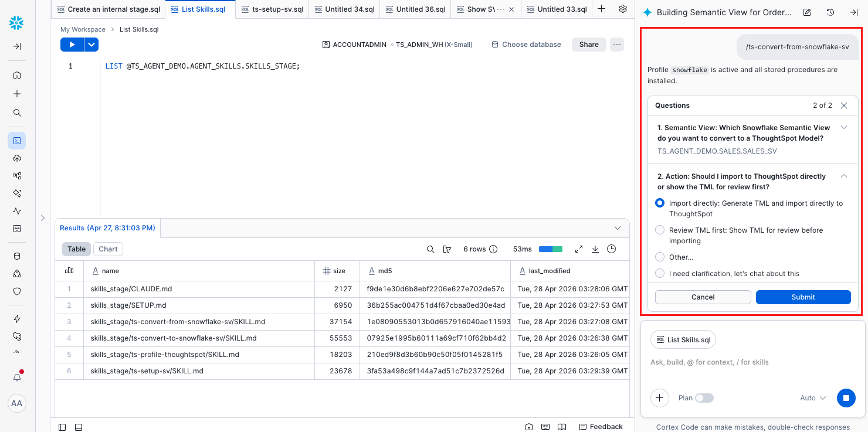Open the Home icon in the sidebar

click(17, 75)
